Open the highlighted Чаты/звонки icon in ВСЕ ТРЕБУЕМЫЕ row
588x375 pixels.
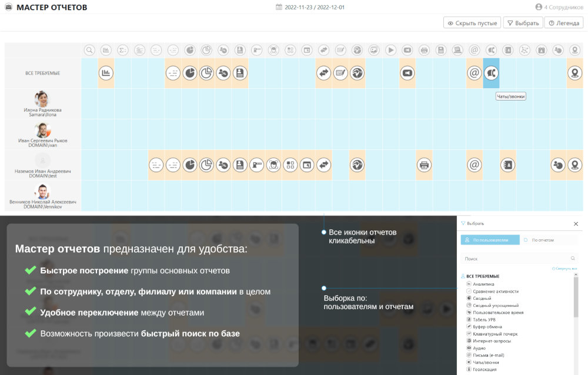[491, 73]
